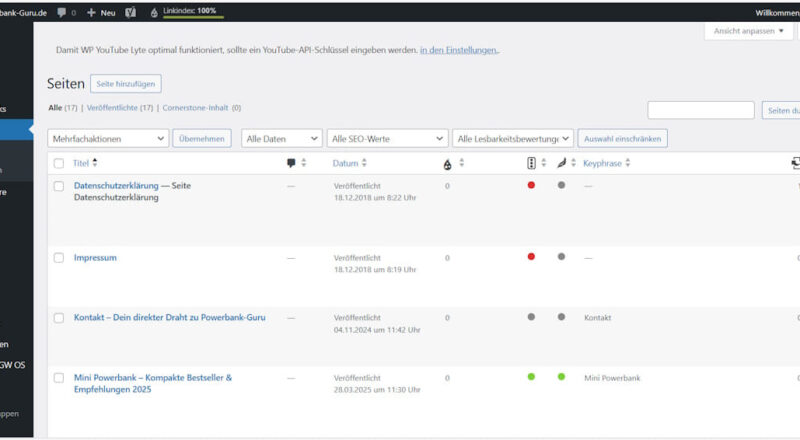Sort by the SEO score column icon

pyautogui.click(x=531, y=163)
